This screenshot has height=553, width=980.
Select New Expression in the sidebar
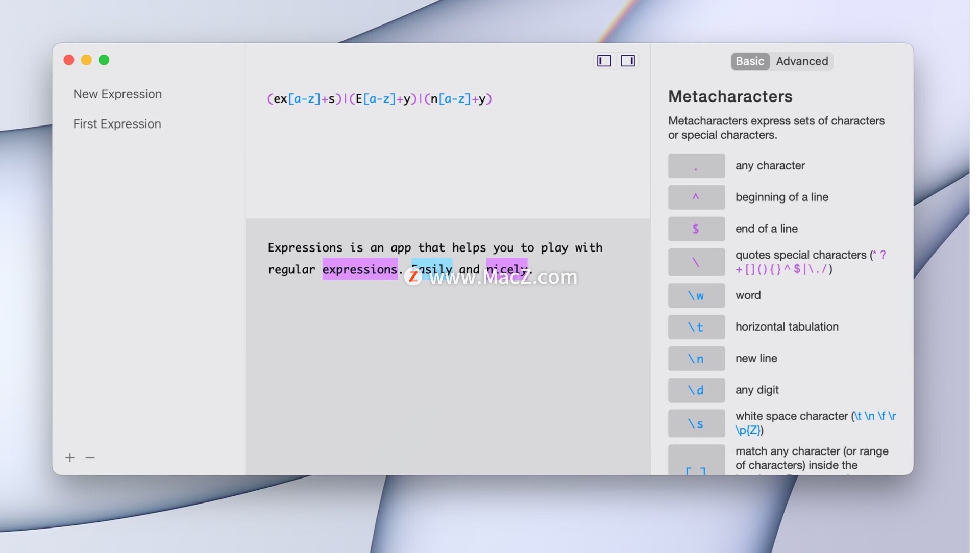click(117, 94)
